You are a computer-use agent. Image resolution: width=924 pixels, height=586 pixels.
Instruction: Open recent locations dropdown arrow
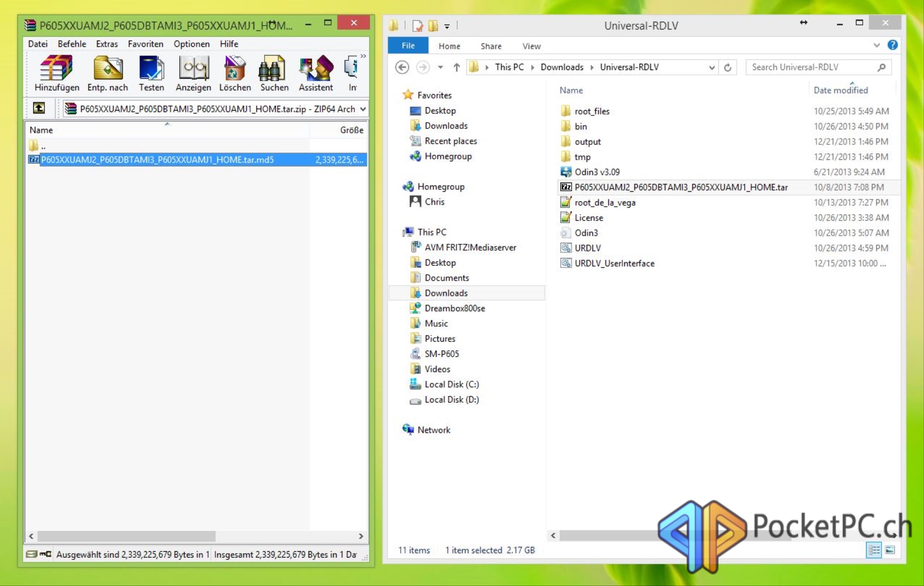[x=440, y=67]
